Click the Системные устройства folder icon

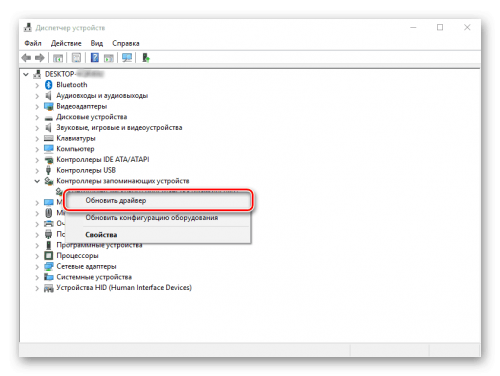(49, 277)
